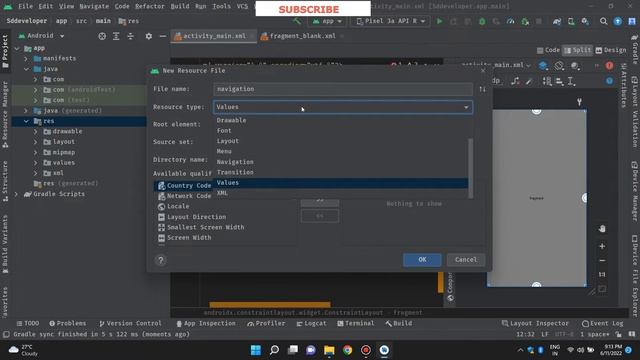Click the Debug app bug icon
Screen dimensions: 640x360
[x=482, y=21]
